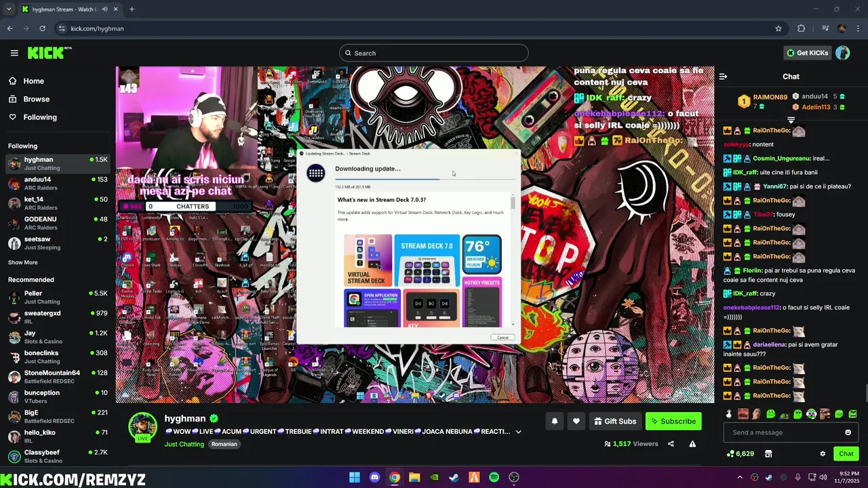Screen dimensions: 868x488
Task: Expand the stream title chevron
Action: click(x=518, y=432)
